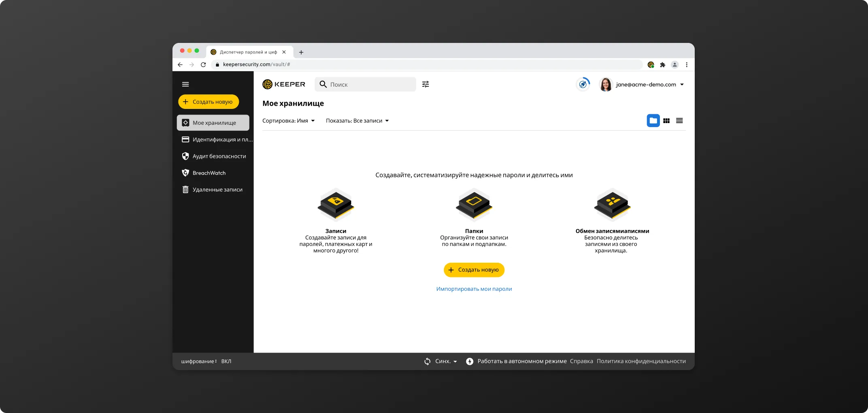Open advanced search filter options
This screenshot has width=868, height=413.
425,84
